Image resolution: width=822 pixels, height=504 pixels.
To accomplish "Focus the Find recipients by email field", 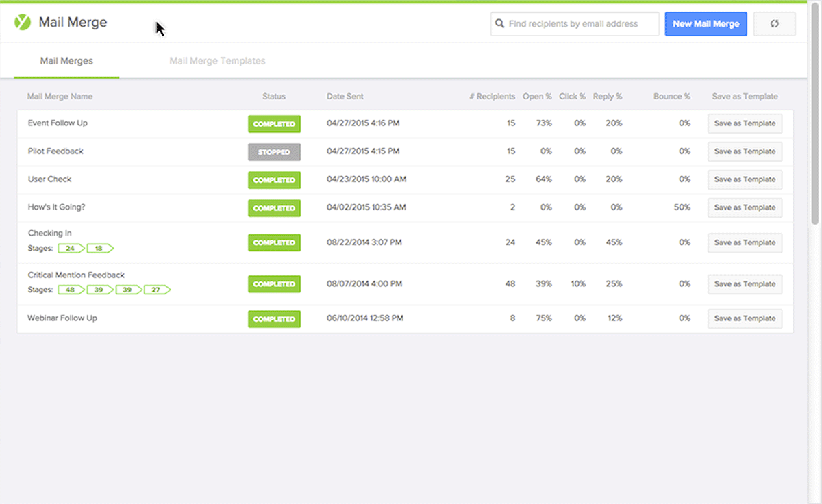I will (575, 23).
